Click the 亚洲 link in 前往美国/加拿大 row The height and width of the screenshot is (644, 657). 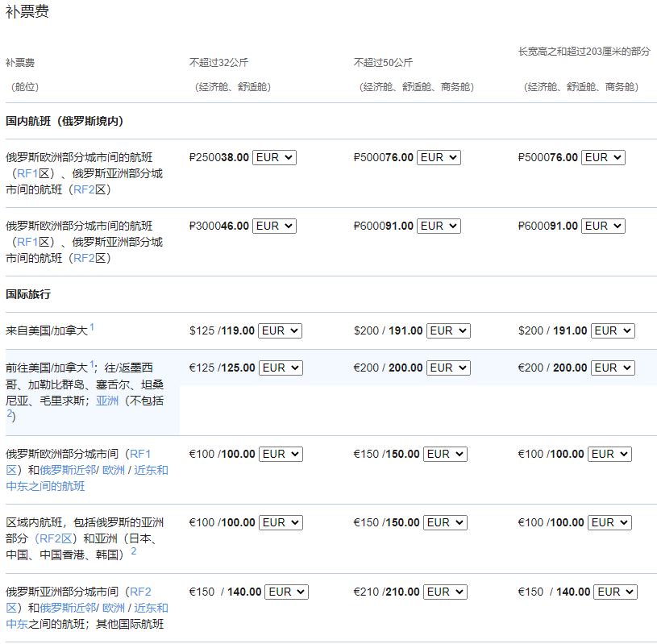(107, 400)
